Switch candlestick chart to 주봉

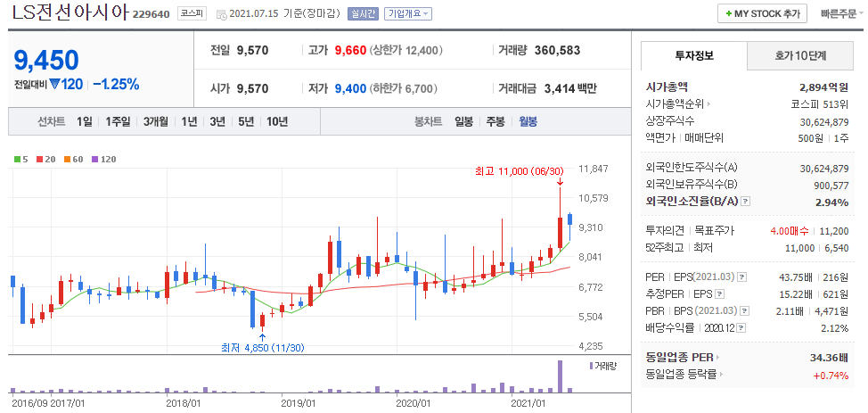(495, 121)
